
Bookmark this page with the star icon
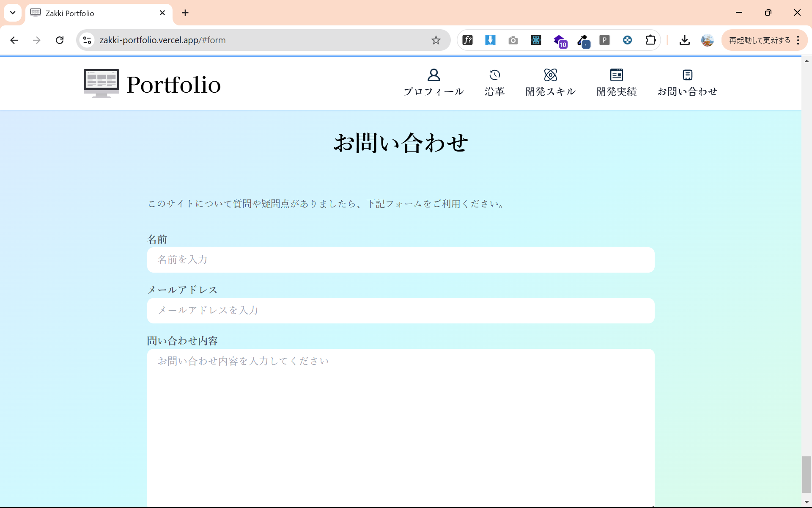pos(436,40)
